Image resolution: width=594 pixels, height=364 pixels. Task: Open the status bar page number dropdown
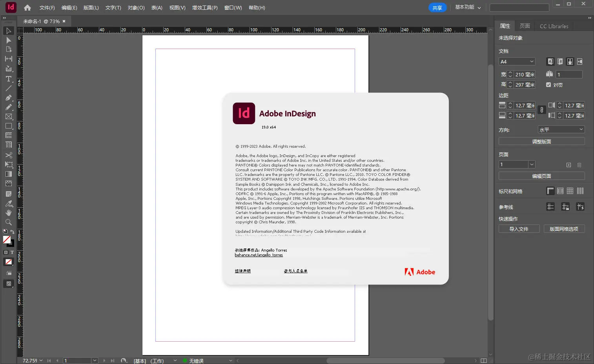[94, 360]
